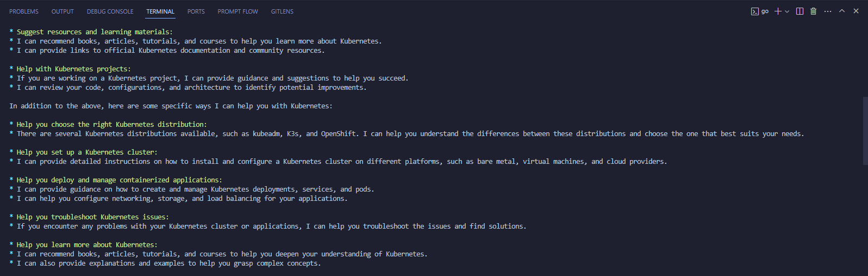Viewport: 868px width, 276px height.
Task: Split the terminal pane
Action: pos(800,11)
